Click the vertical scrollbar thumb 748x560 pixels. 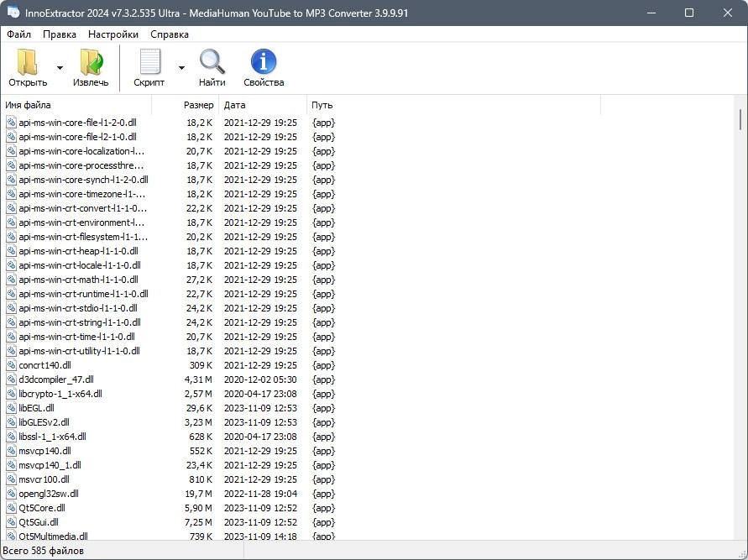(740, 119)
